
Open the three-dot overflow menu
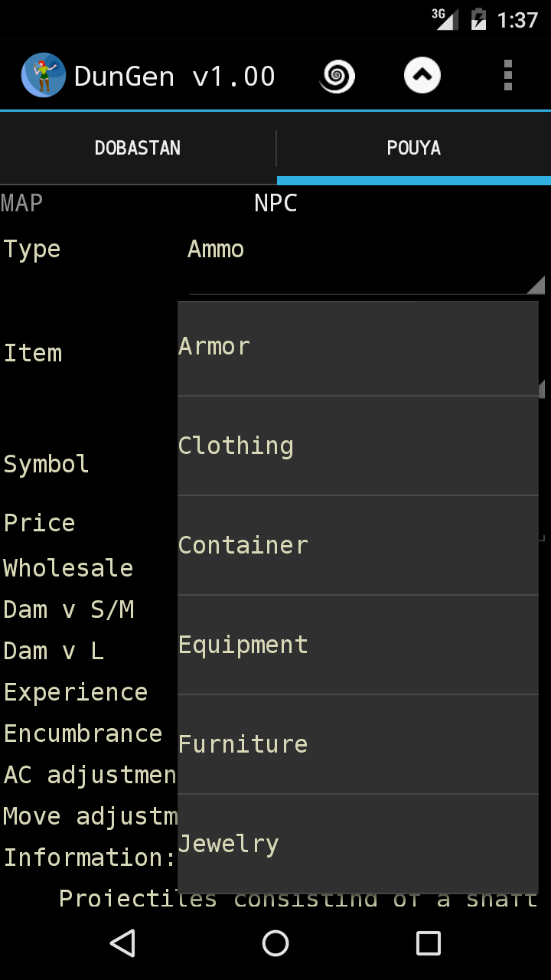[x=507, y=76]
